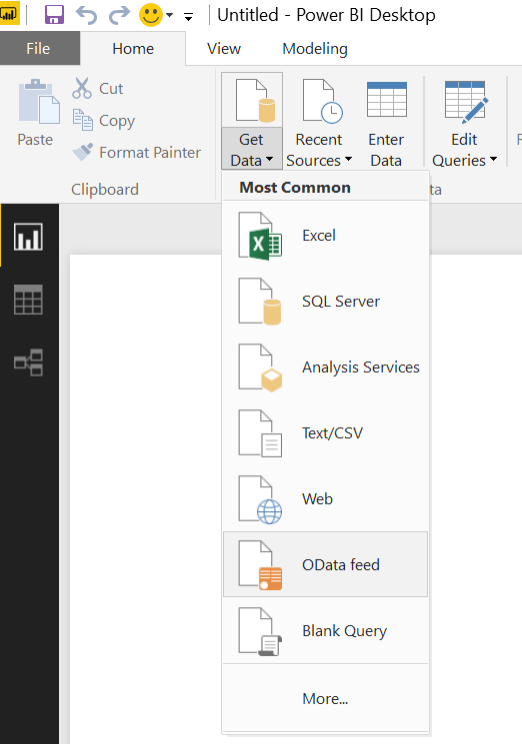Click the Undo arrow icon

[86, 15]
